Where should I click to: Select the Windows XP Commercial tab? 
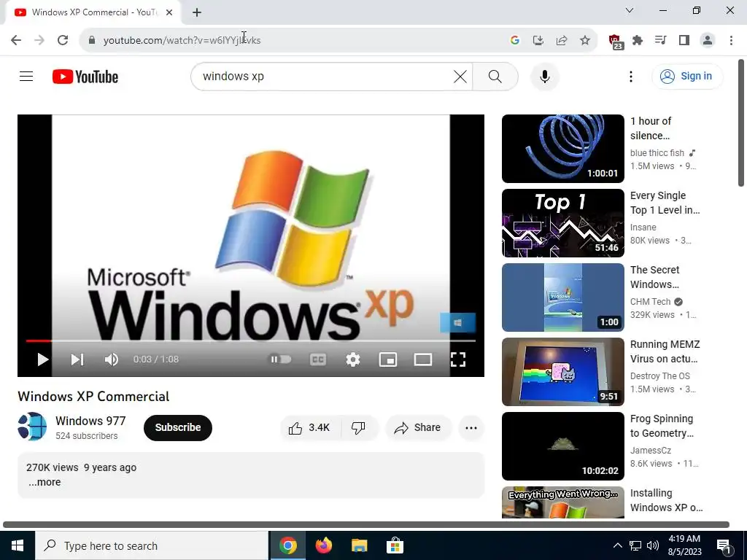[93, 12]
